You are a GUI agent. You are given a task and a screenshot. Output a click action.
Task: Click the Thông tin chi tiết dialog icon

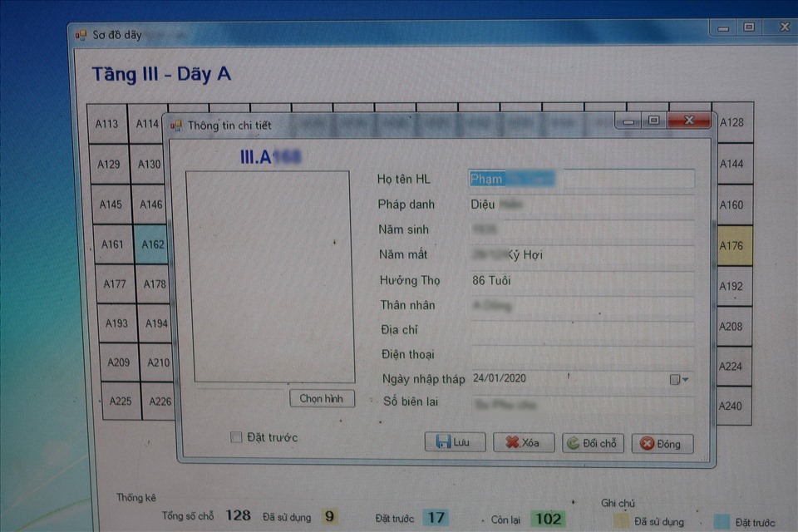pos(176,126)
